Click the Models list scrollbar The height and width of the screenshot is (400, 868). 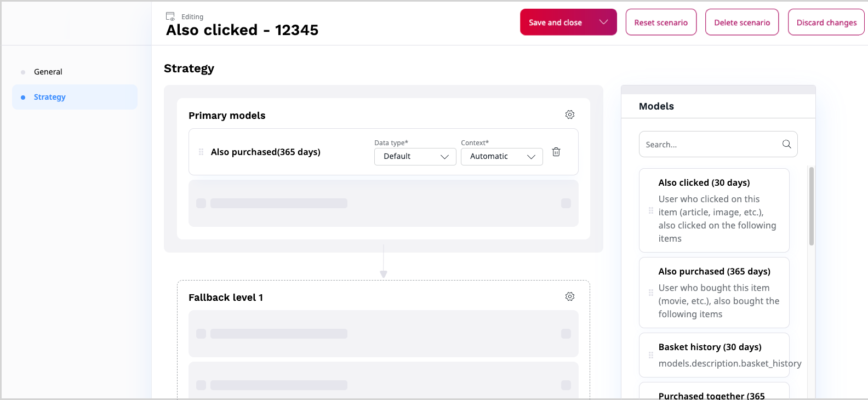[812, 207]
